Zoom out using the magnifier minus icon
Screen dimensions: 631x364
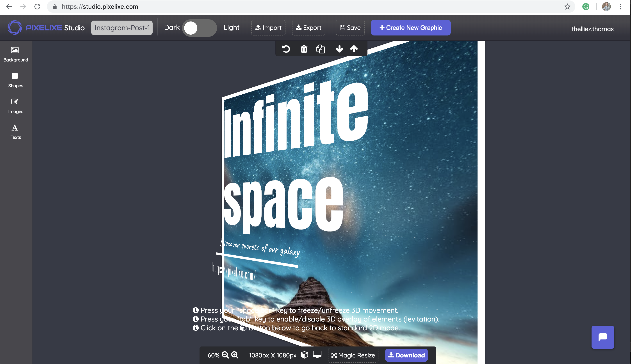click(x=225, y=355)
